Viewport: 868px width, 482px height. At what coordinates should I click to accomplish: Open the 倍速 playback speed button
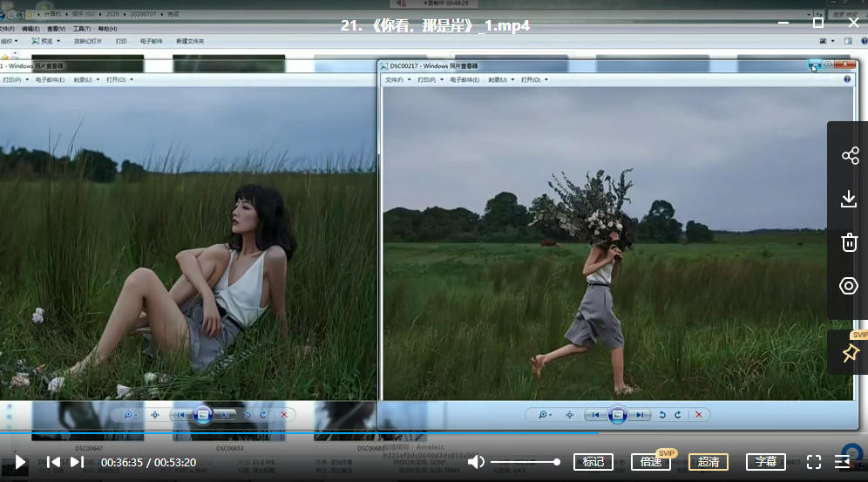pos(651,462)
